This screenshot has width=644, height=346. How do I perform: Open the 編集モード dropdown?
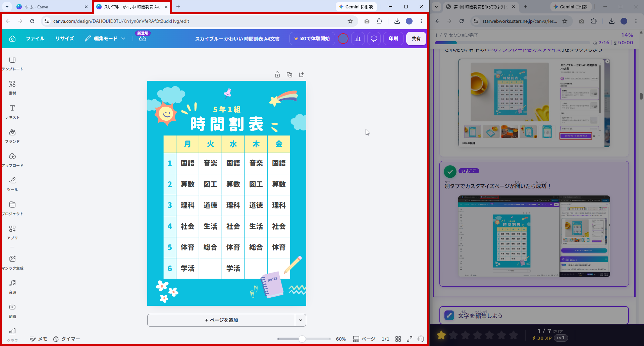105,39
